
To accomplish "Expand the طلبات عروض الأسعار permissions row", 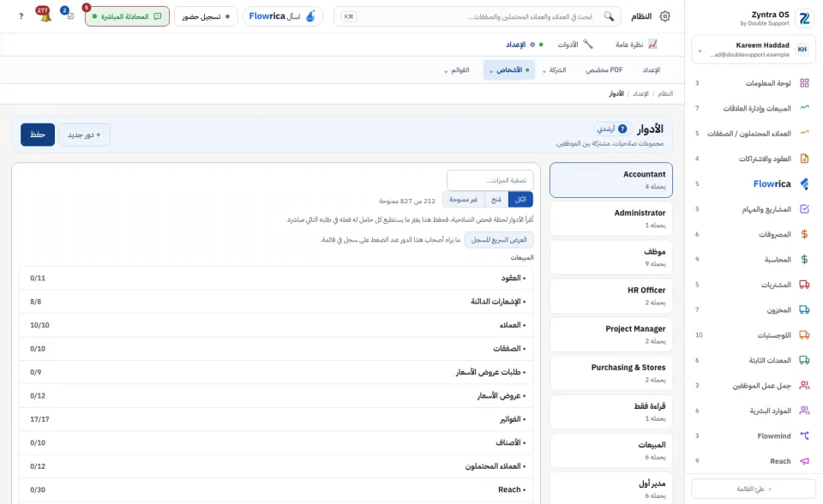I will [x=276, y=372].
